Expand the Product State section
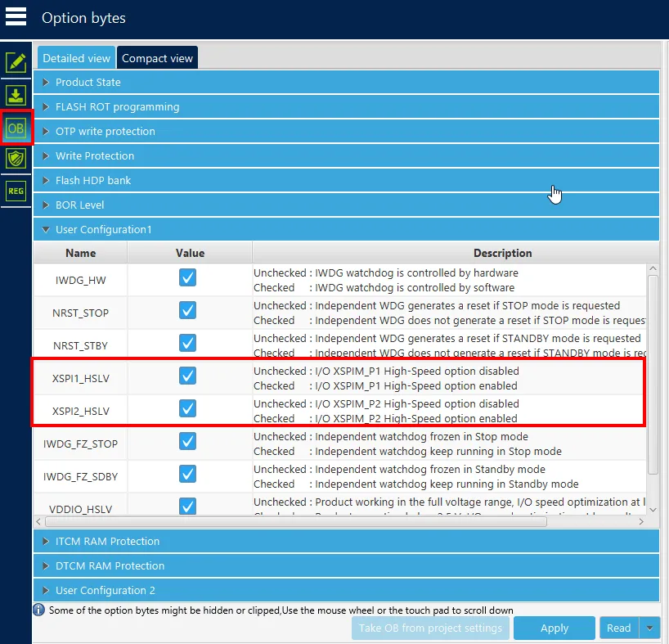Screen dimensions: 669x644 pyautogui.click(x=346, y=82)
